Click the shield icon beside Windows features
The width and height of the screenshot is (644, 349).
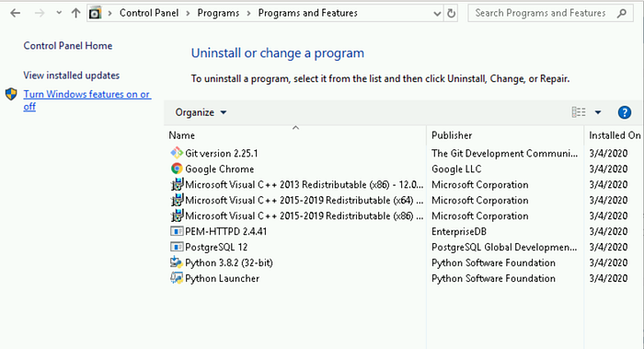click(x=11, y=94)
